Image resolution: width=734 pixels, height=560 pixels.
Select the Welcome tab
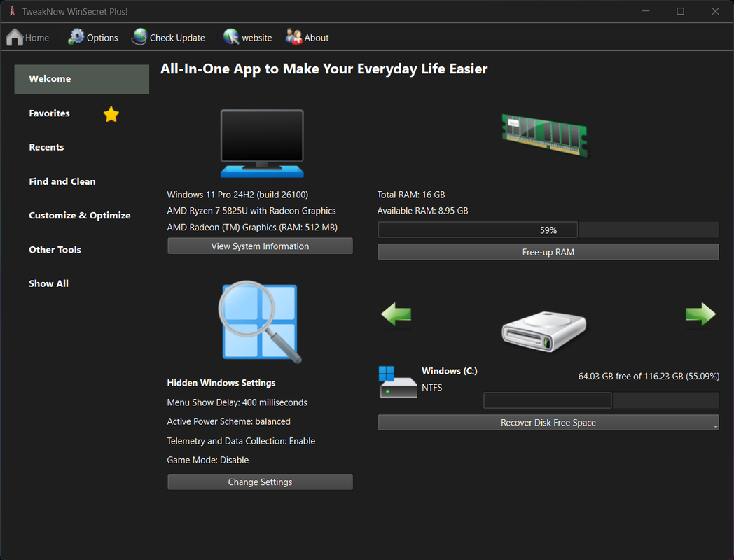coord(82,79)
